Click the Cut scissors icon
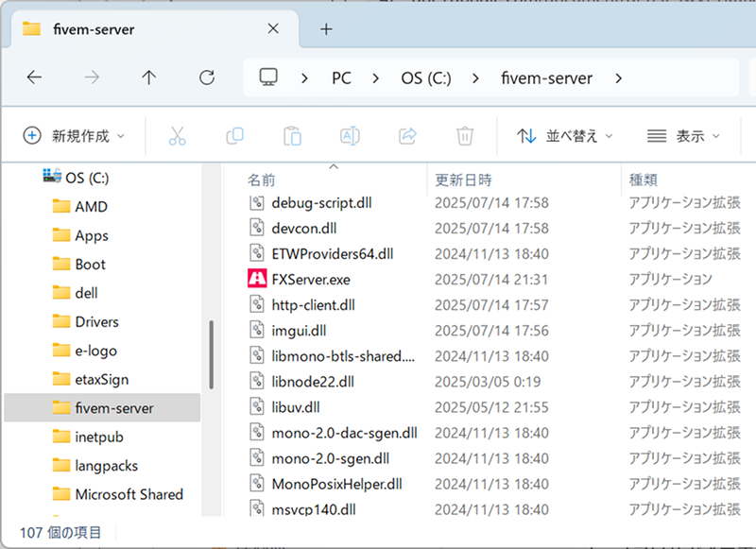Viewport: 756px width, 549px height. (177, 136)
